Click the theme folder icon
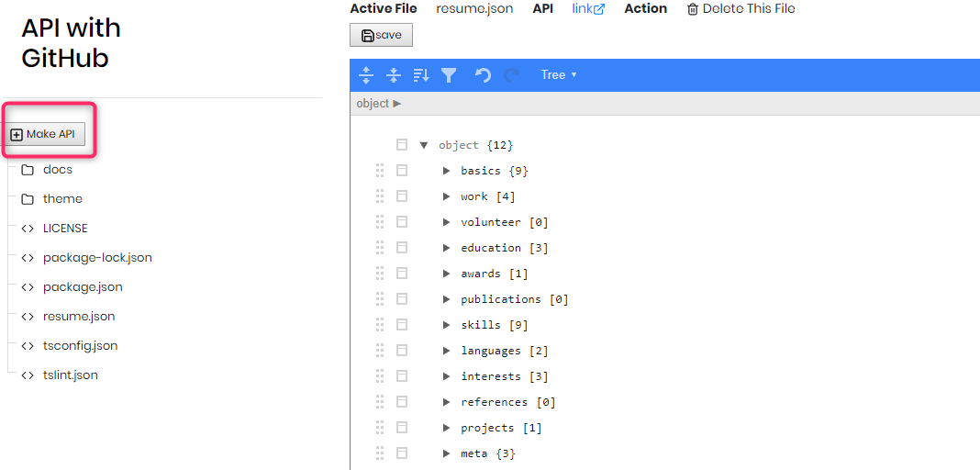 28,199
